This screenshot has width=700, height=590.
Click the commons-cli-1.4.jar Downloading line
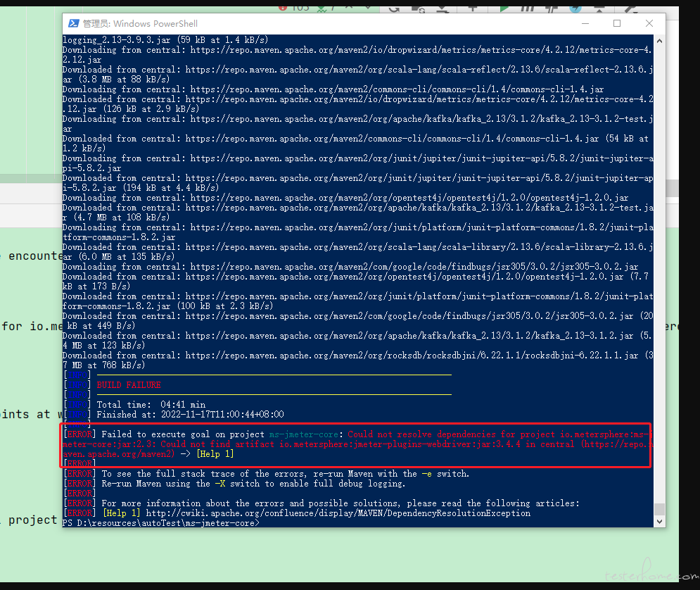(x=333, y=89)
